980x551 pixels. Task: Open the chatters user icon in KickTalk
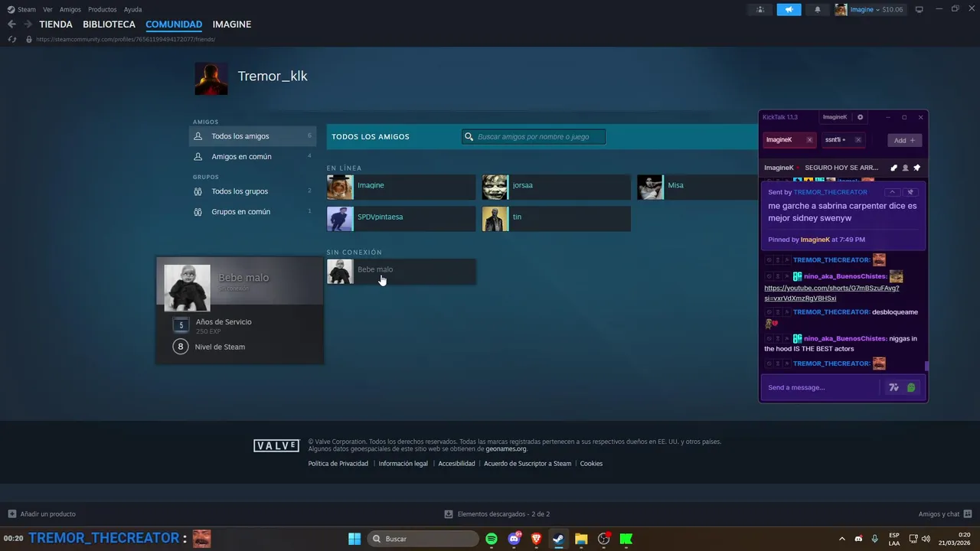click(x=905, y=168)
